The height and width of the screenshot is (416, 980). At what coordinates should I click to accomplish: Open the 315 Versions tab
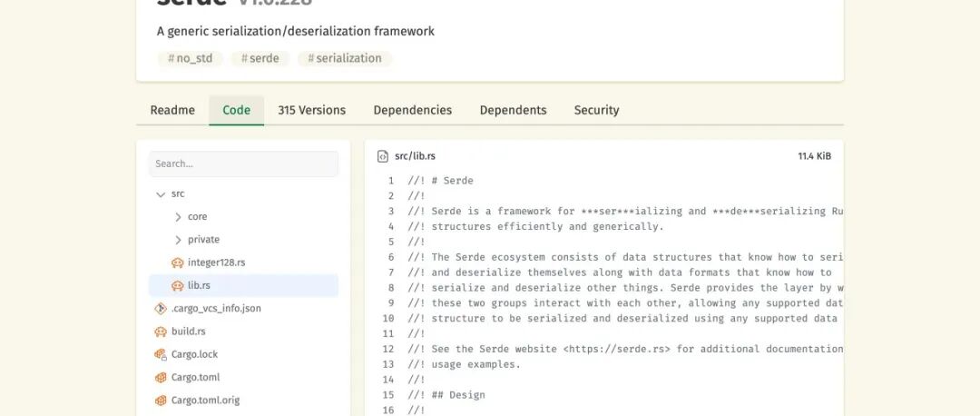312,110
